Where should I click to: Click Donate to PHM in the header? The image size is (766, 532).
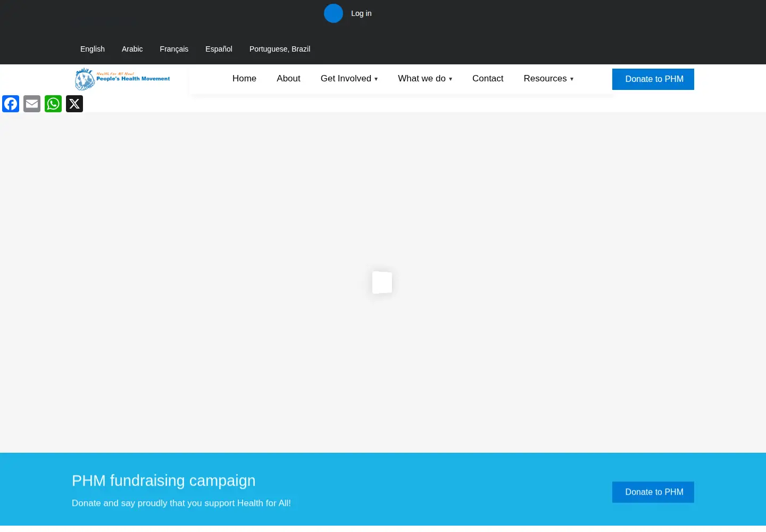[x=653, y=79]
